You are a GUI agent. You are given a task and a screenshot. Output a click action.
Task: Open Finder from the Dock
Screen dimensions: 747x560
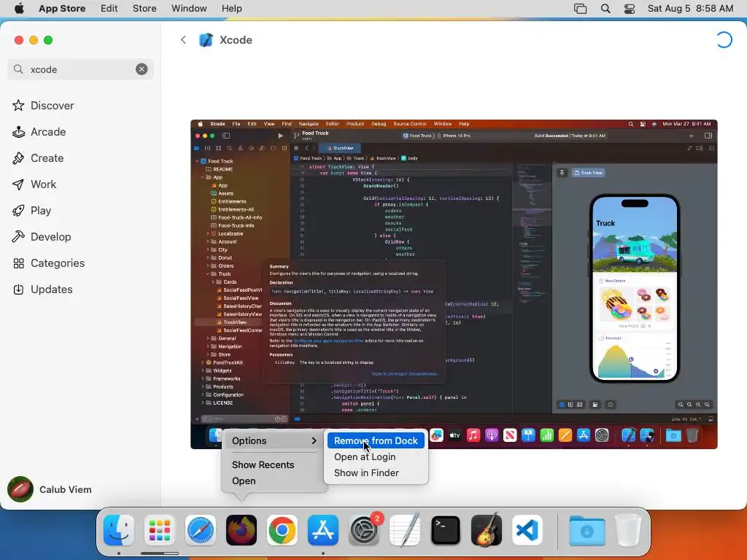pyautogui.click(x=119, y=530)
